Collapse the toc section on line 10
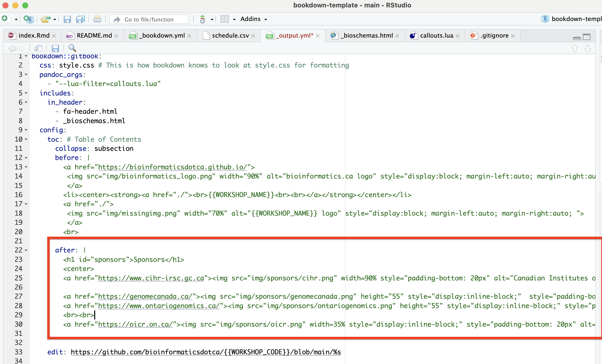Screen dimensions: 602x364 (26, 139)
